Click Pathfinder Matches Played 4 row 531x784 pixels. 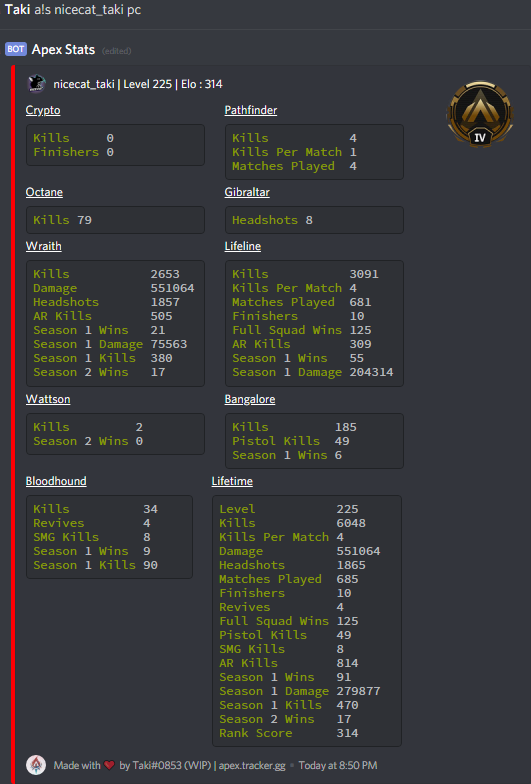coord(294,166)
